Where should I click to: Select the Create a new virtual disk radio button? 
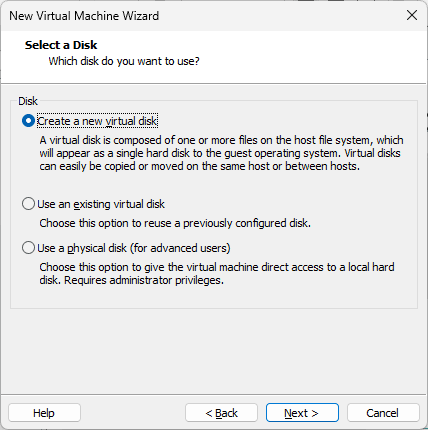tap(28, 121)
